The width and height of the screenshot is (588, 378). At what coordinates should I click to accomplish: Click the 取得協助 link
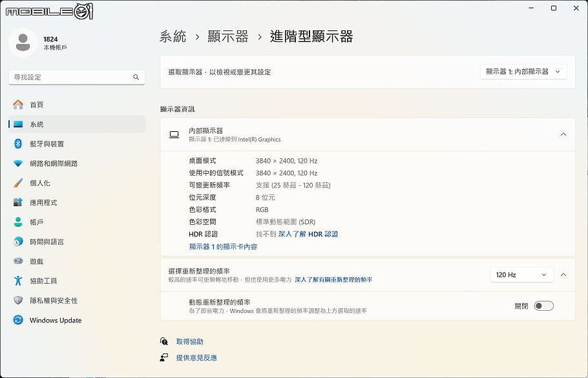[190, 342]
